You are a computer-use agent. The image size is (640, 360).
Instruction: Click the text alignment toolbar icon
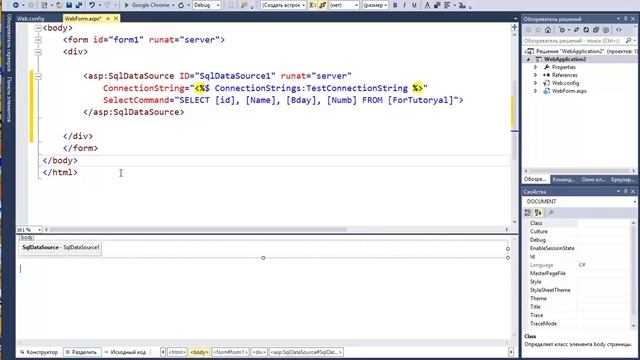tap(447, 5)
